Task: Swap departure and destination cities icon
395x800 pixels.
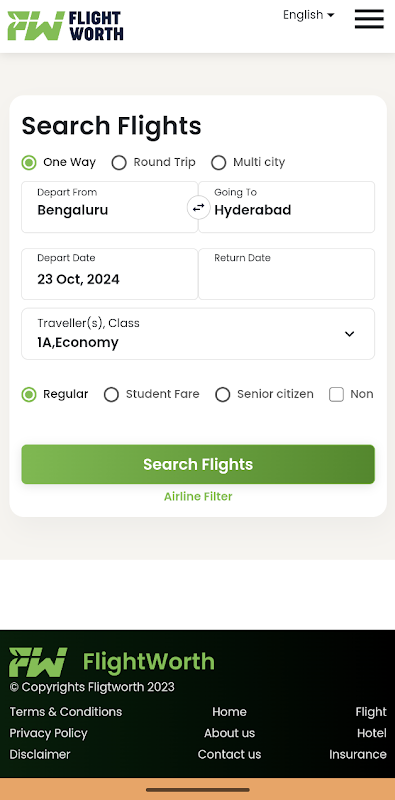Action: click(x=198, y=207)
